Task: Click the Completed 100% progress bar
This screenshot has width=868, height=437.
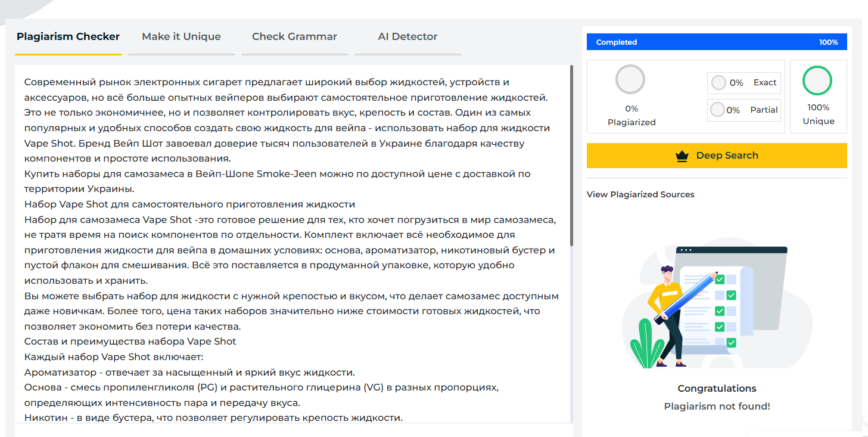Action: tap(717, 42)
